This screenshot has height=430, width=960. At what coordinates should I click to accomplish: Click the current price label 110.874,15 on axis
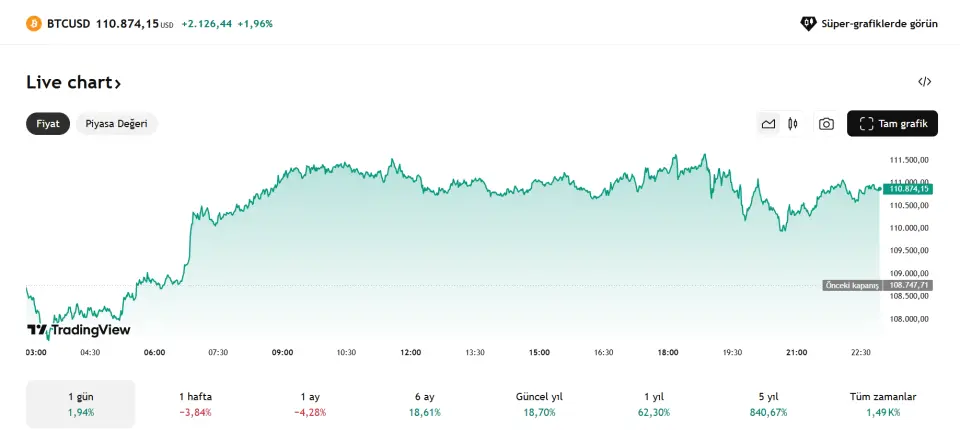[x=909, y=188]
